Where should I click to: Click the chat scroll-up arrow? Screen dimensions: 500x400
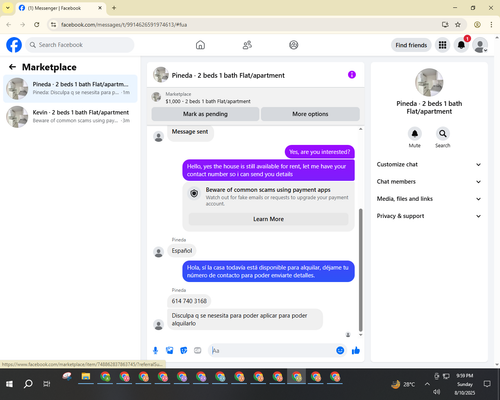(x=360, y=129)
